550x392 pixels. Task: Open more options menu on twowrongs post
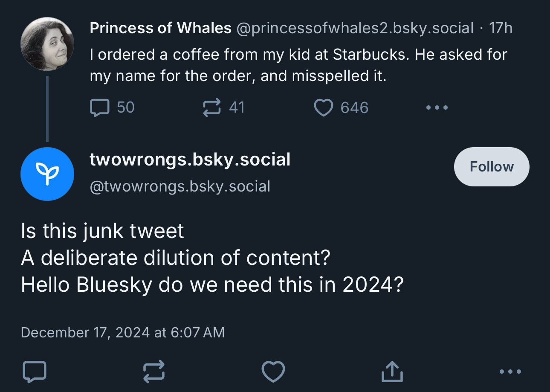tap(510, 372)
